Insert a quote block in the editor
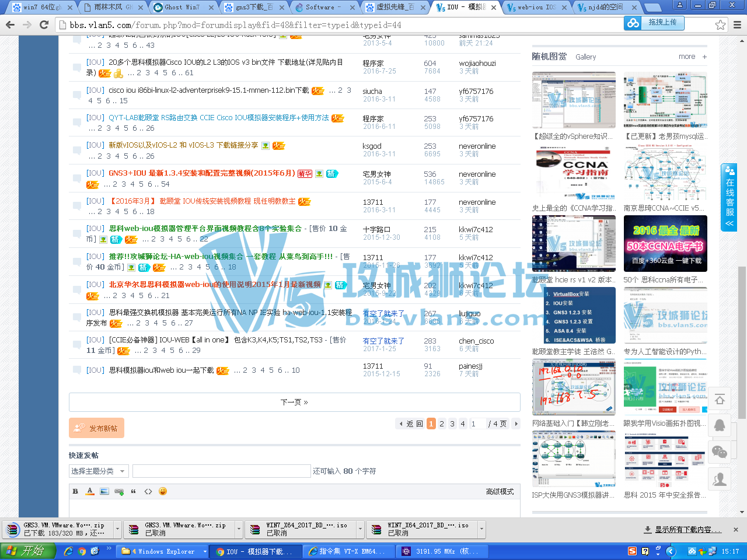Viewport: 747px width, 560px height. click(134, 491)
